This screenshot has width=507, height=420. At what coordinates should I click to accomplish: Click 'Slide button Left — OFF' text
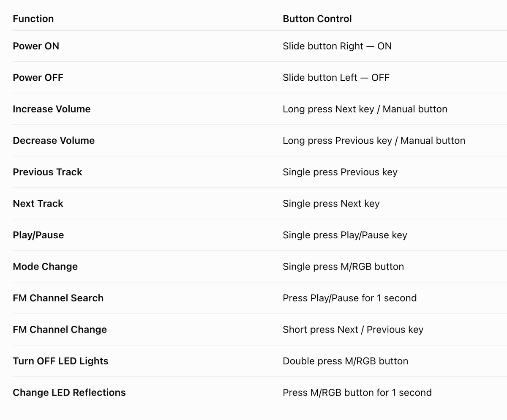coord(336,77)
